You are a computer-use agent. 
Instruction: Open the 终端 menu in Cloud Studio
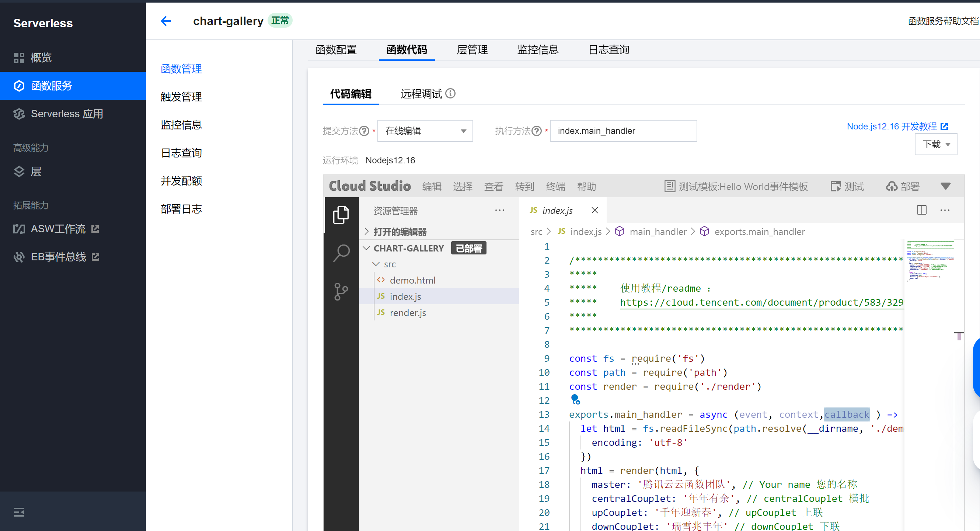point(555,187)
